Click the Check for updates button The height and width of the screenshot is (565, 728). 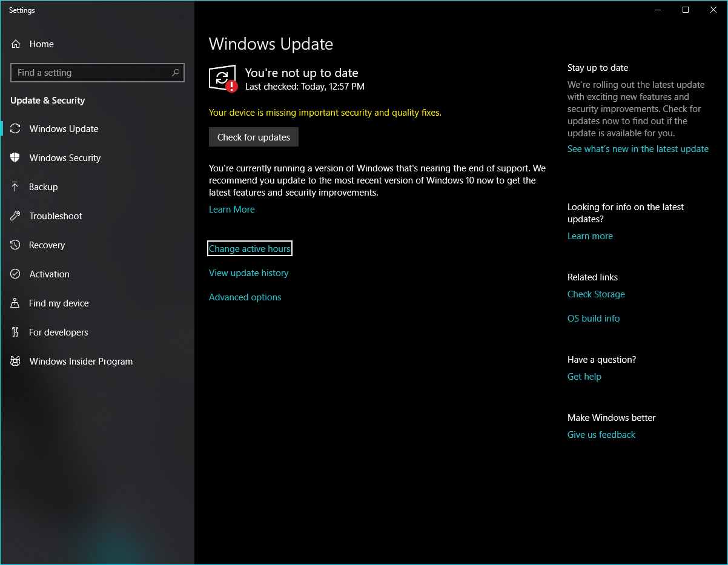(x=254, y=137)
